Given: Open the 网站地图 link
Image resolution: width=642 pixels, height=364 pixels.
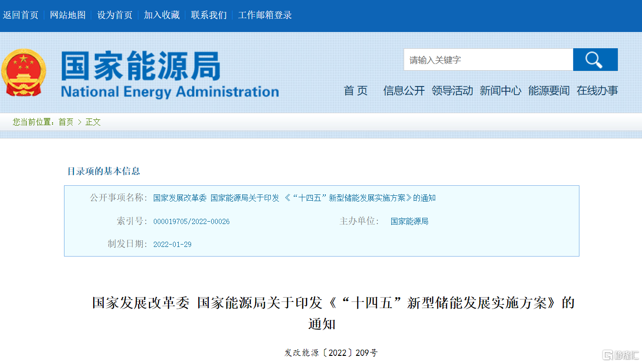Looking at the screenshot, I should 68,15.
